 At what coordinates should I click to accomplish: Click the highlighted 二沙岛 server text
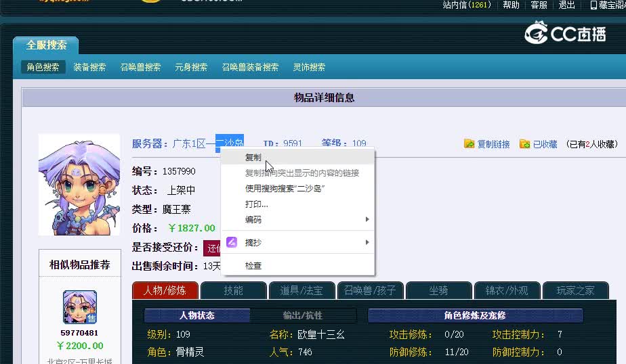click(x=230, y=143)
